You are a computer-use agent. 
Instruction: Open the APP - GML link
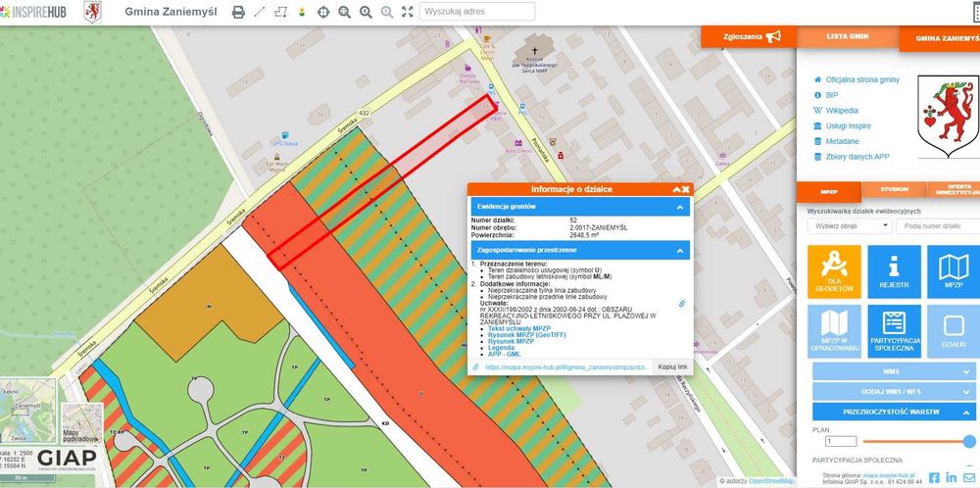click(x=504, y=355)
